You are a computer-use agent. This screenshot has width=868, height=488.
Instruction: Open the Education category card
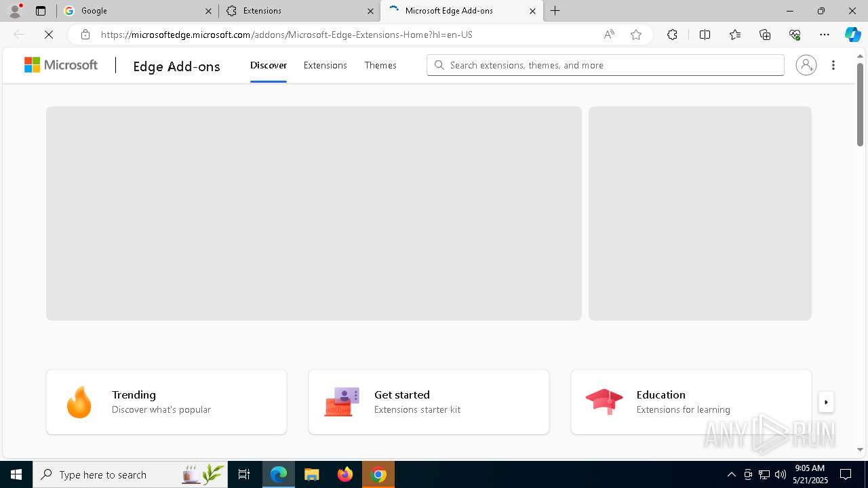click(691, 402)
